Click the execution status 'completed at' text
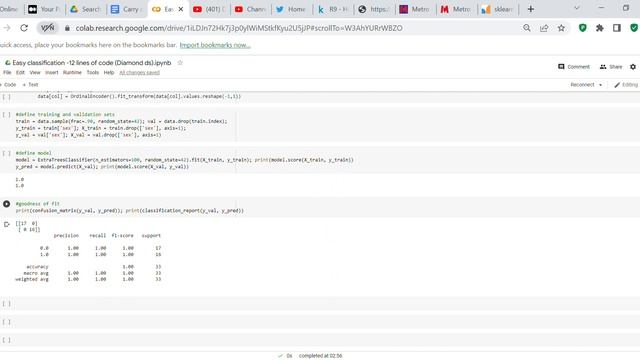The width and height of the screenshot is (640, 360). pos(320,356)
